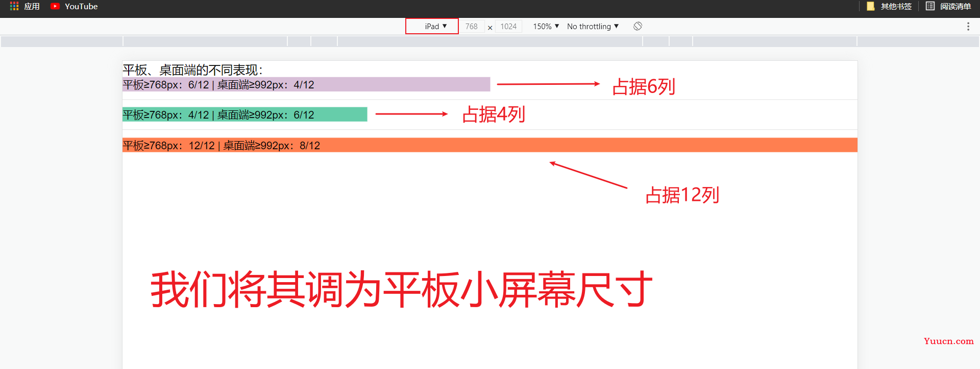Click the Yuucn.com watermark link
The image size is (980, 369).
tap(948, 341)
